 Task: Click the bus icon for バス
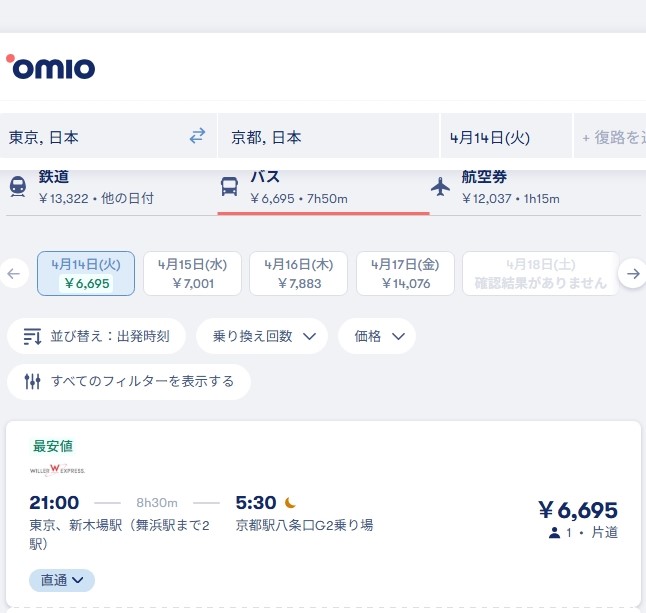(x=229, y=187)
